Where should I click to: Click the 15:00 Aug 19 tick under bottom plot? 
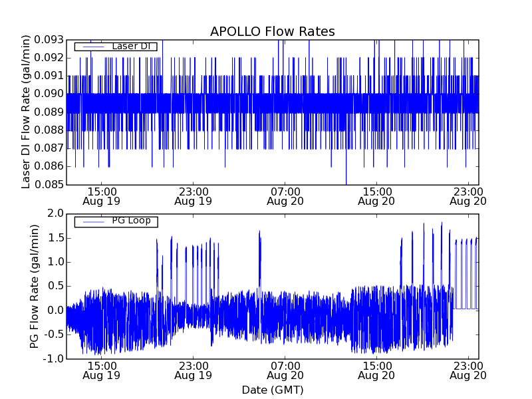pyautogui.click(x=101, y=370)
